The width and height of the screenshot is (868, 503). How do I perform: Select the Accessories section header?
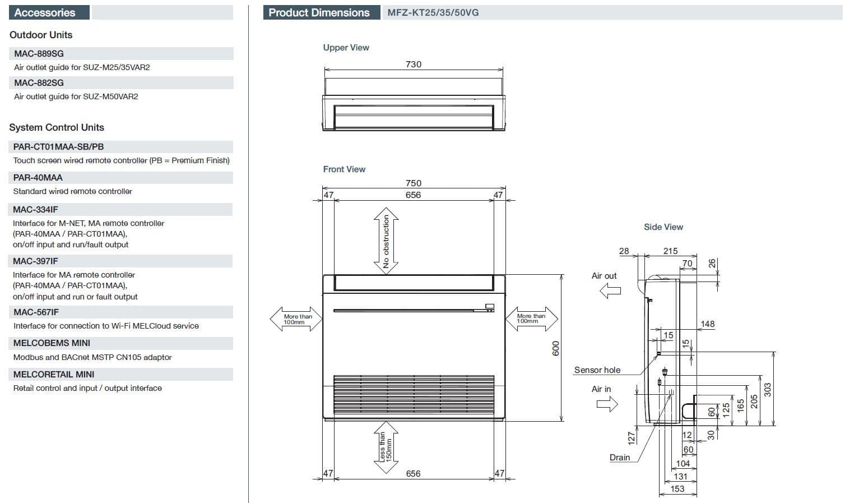tap(45, 12)
